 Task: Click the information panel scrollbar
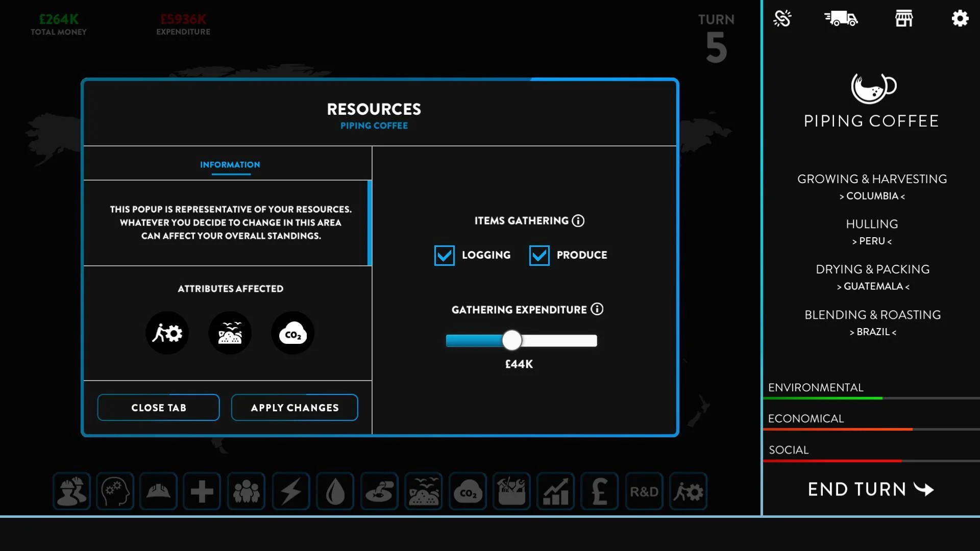click(x=370, y=223)
